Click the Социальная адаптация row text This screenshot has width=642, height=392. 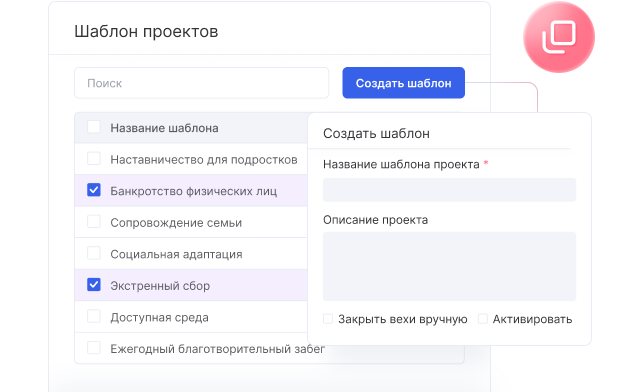[176, 254]
